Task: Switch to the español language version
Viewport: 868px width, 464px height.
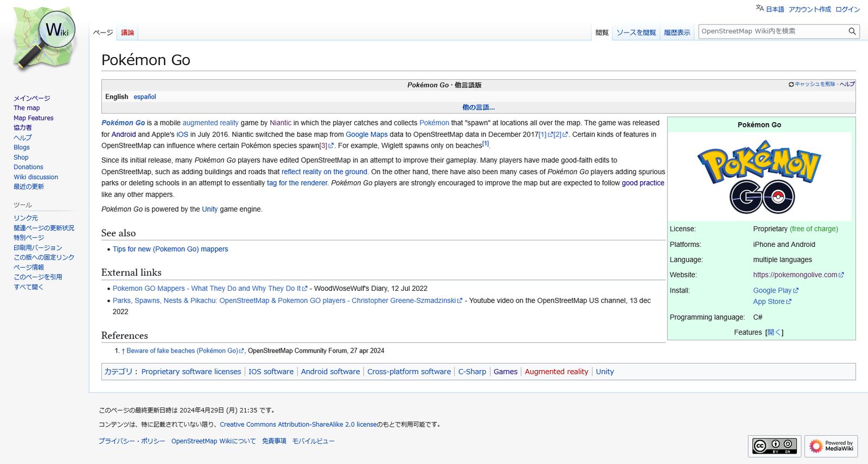Action: click(145, 97)
